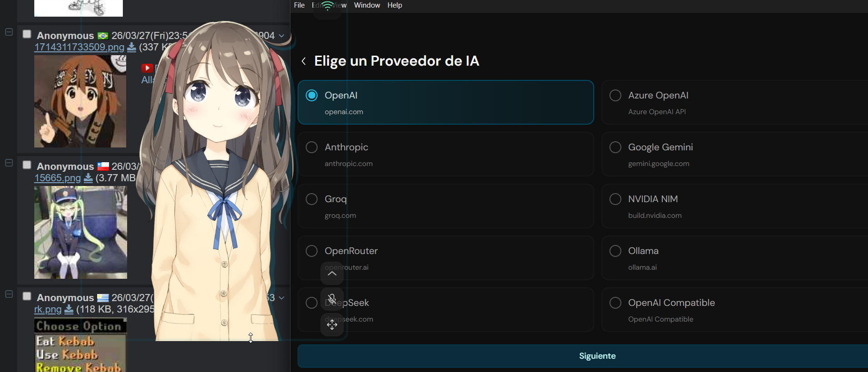Expand the Choose Option kebab thumbnail
The height and width of the screenshot is (372, 868).
(x=80, y=345)
